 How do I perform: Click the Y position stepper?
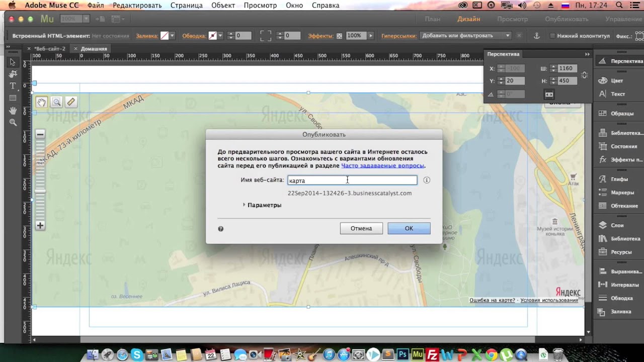click(x=501, y=81)
